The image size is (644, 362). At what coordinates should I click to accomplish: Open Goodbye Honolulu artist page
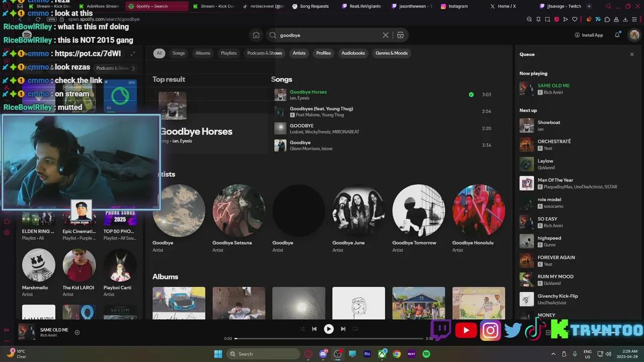pos(478,211)
